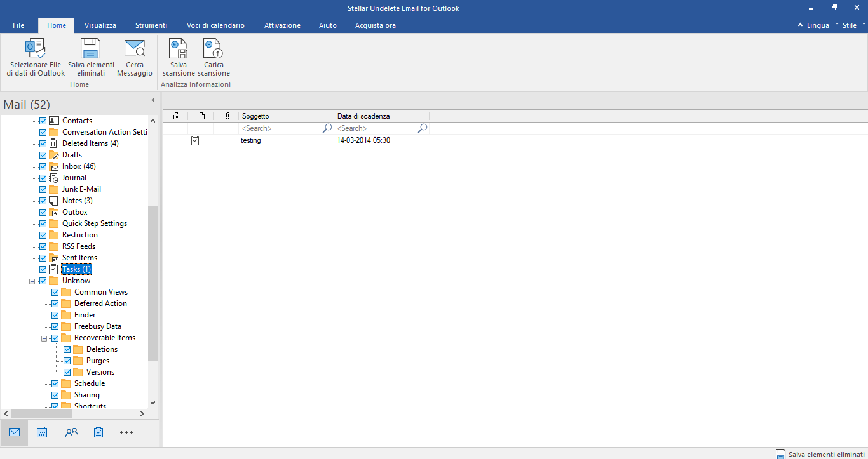Click Carica scansione icon
This screenshot has height=459, width=868.
[x=214, y=57]
